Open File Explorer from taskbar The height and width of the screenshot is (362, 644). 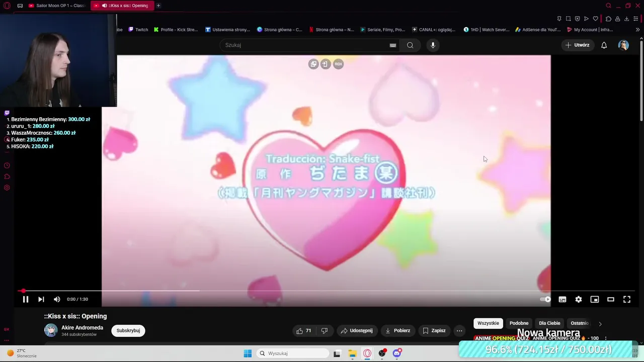click(352, 353)
